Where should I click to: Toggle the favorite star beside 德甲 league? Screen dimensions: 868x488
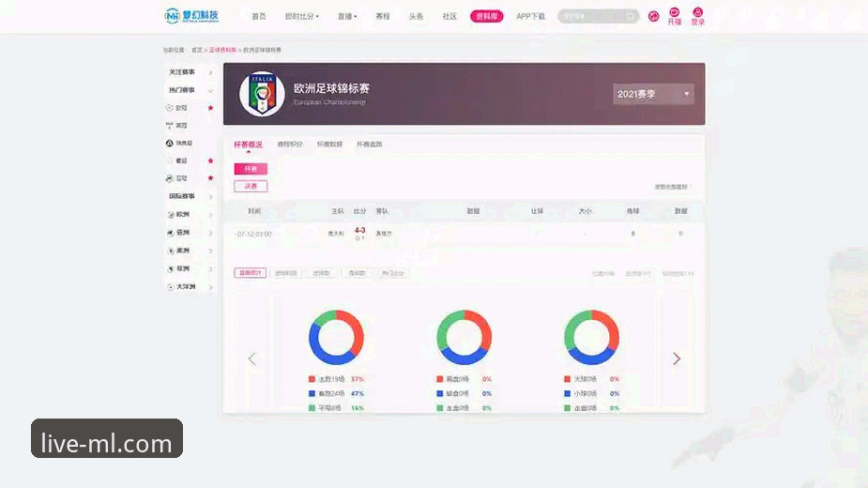click(x=210, y=160)
